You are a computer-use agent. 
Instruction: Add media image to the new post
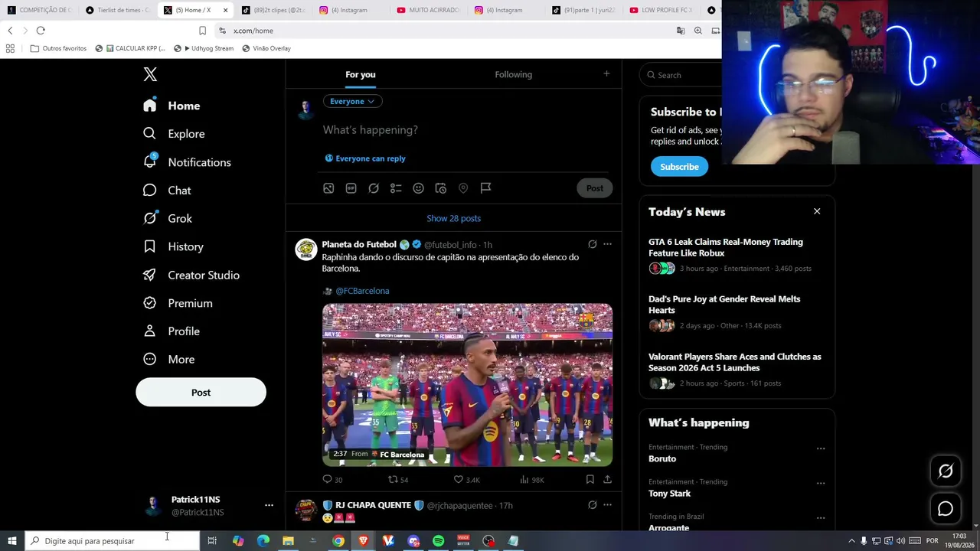pos(328,188)
